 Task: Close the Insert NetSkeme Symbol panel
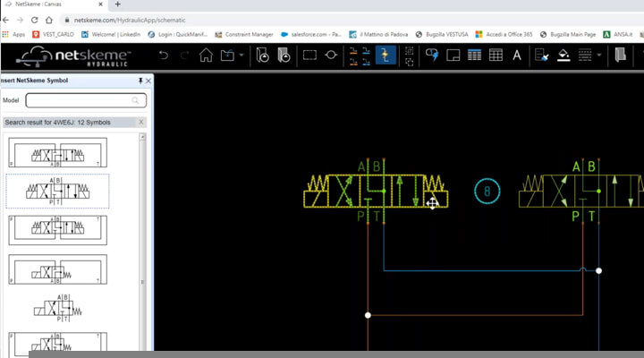pyautogui.click(x=148, y=81)
